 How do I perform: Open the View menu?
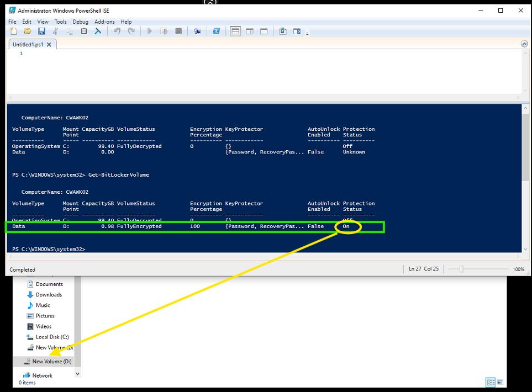tap(43, 22)
